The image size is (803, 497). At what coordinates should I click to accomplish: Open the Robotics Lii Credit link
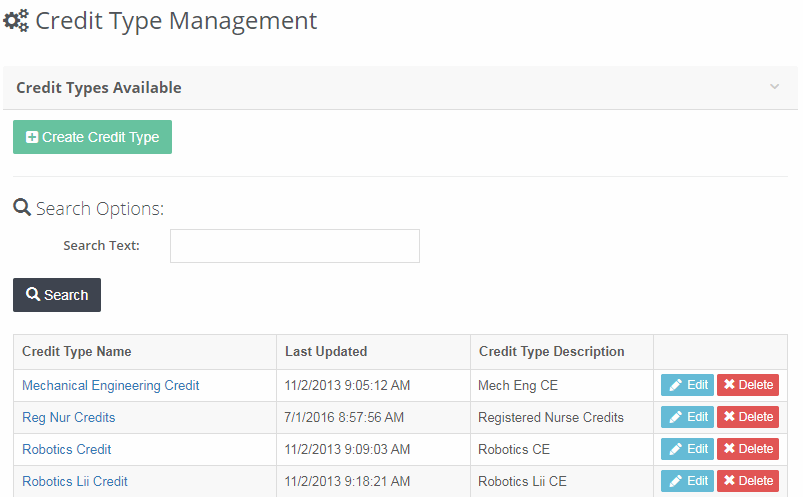tap(75, 481)
